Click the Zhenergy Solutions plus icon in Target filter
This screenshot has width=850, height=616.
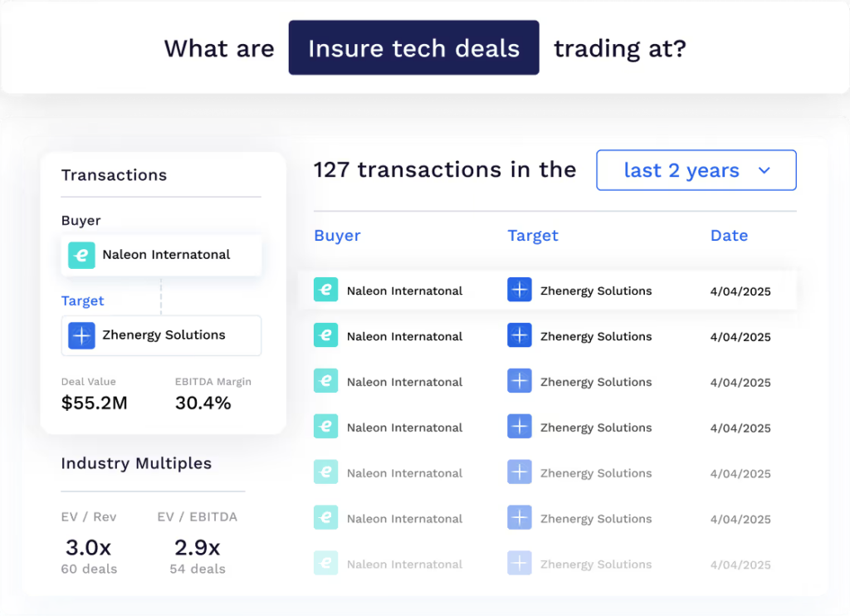[81, 335]
